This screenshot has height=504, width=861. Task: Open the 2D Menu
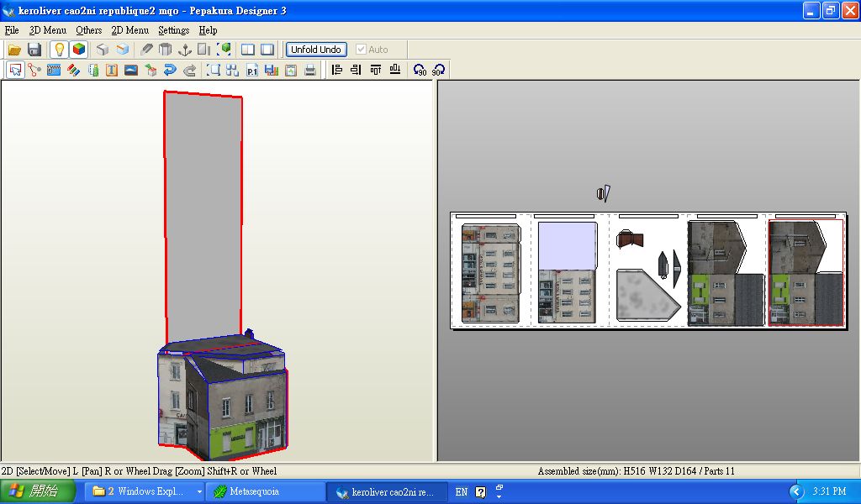(x=129, y=30)
